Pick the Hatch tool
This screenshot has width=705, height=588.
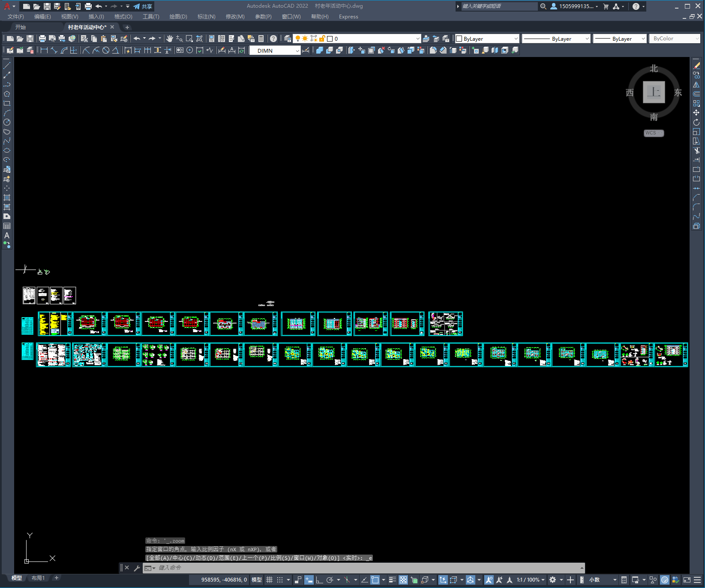pos(7,198)
